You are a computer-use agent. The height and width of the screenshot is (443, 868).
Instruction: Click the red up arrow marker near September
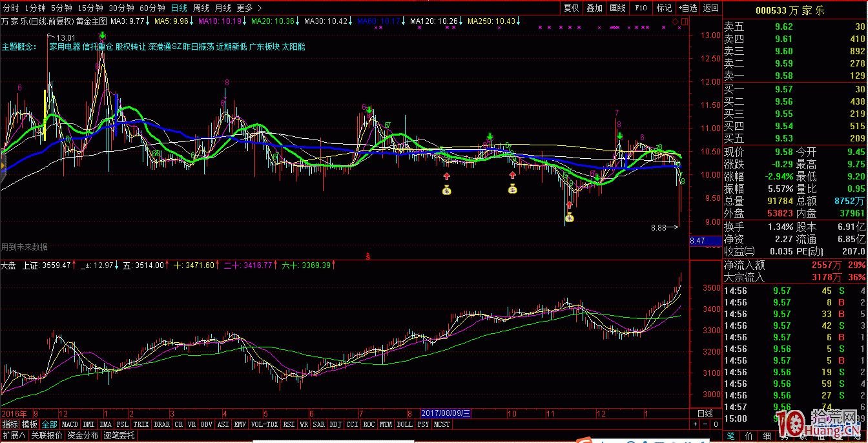point(446,176)
